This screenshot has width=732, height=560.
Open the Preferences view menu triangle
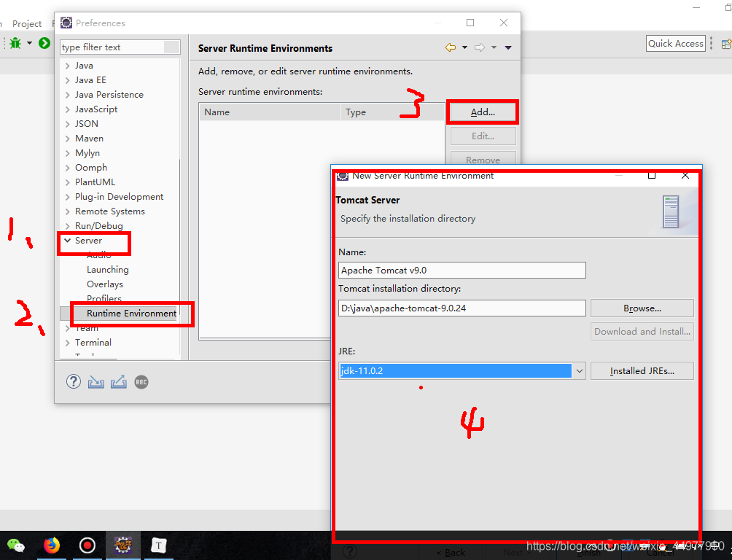pos(508,47)
